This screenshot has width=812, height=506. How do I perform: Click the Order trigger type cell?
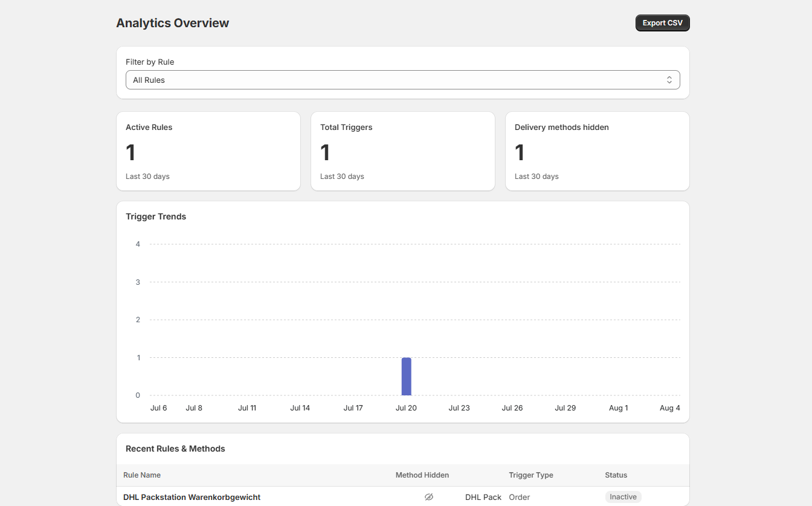(520, 497)
